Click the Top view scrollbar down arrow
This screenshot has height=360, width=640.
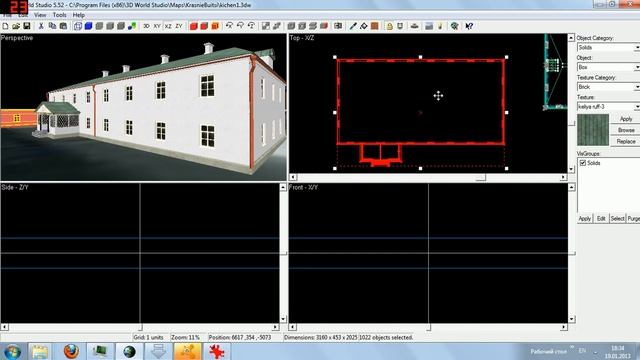pyautogui.click(x=571, y=169)
